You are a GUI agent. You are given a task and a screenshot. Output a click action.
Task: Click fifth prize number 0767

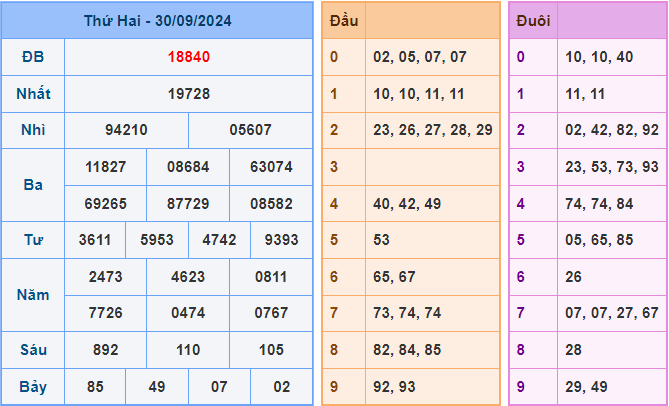pos(271,313)
